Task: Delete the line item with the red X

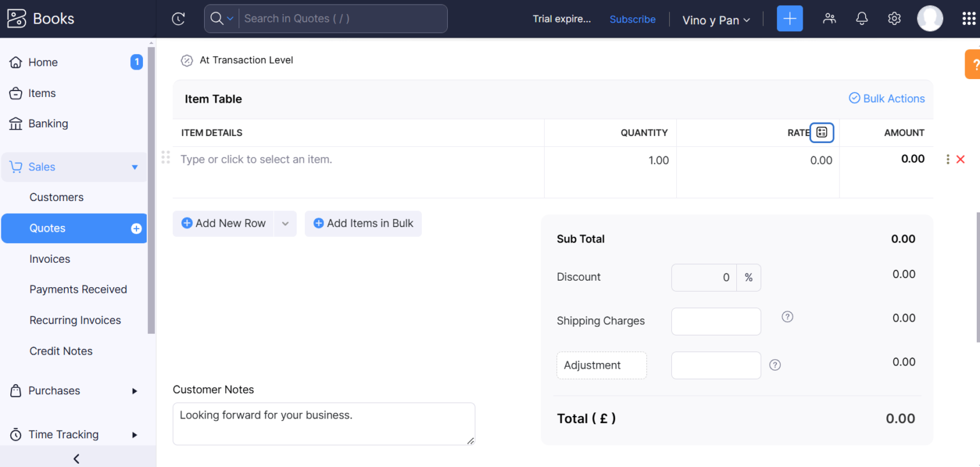Action: [960, 159]
